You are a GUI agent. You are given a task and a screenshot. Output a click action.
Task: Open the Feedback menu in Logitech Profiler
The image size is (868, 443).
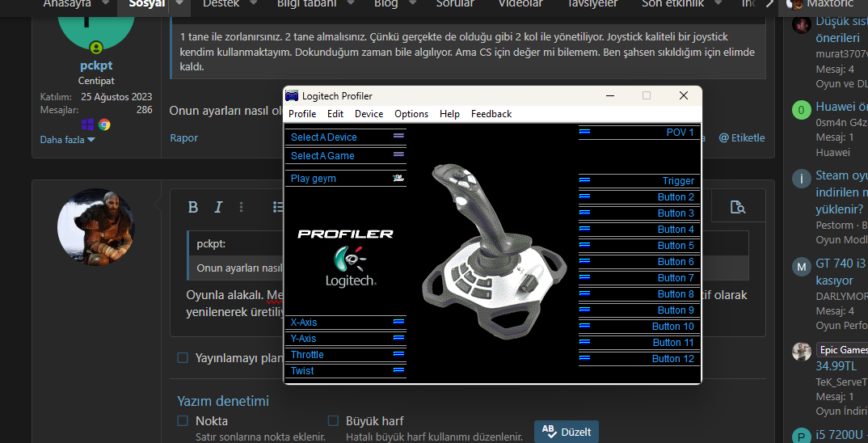tap(491, 113)
